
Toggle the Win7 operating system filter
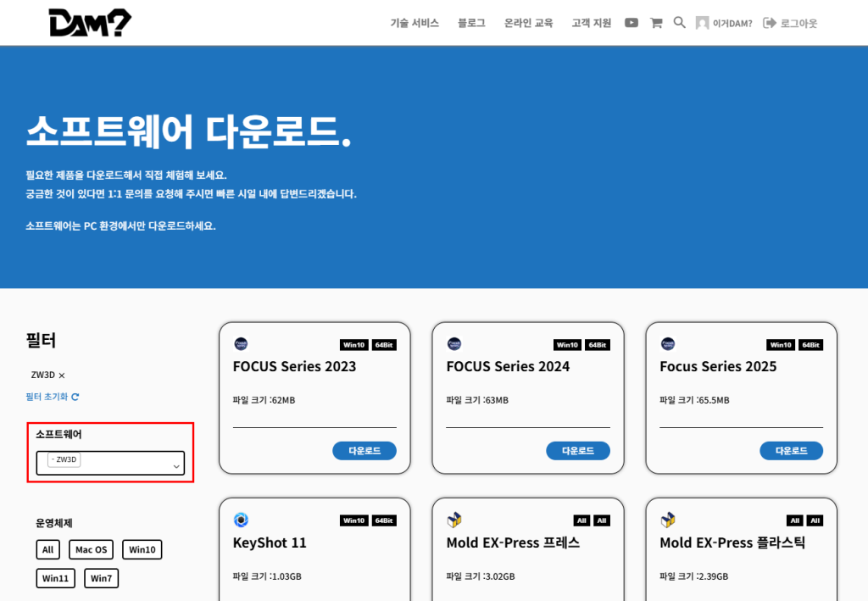(x=101, y=578)
